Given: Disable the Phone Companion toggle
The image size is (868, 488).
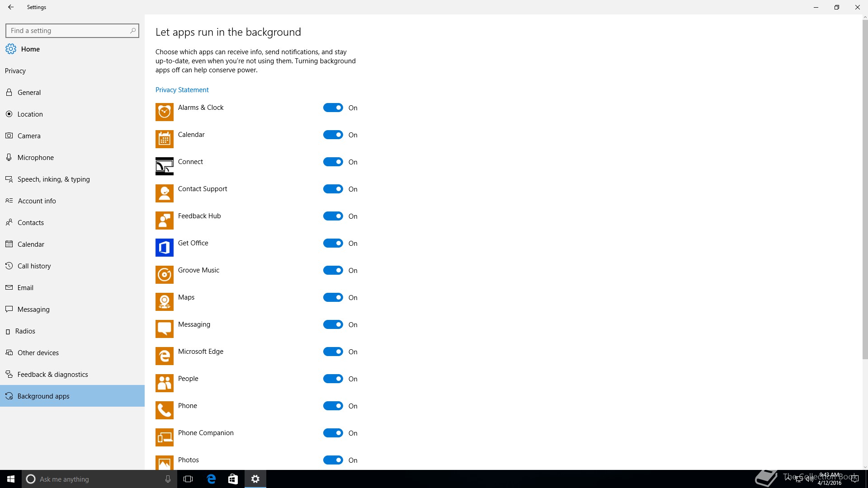Looking at the screenshot, I should (333, 433).
